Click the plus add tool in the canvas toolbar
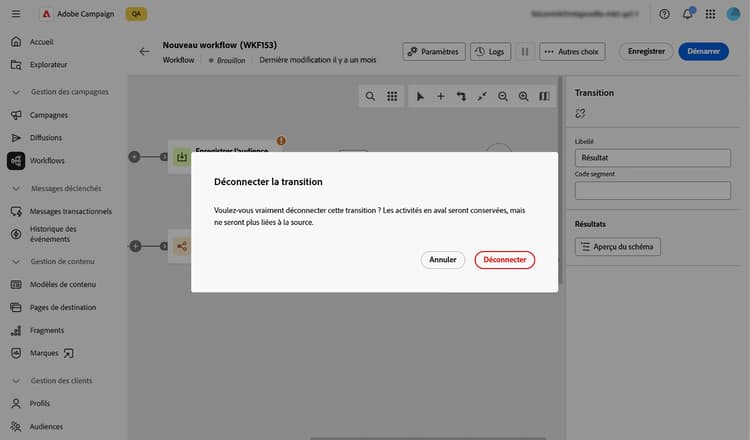Viewport: 750px width, 440px height. point(441,96)
